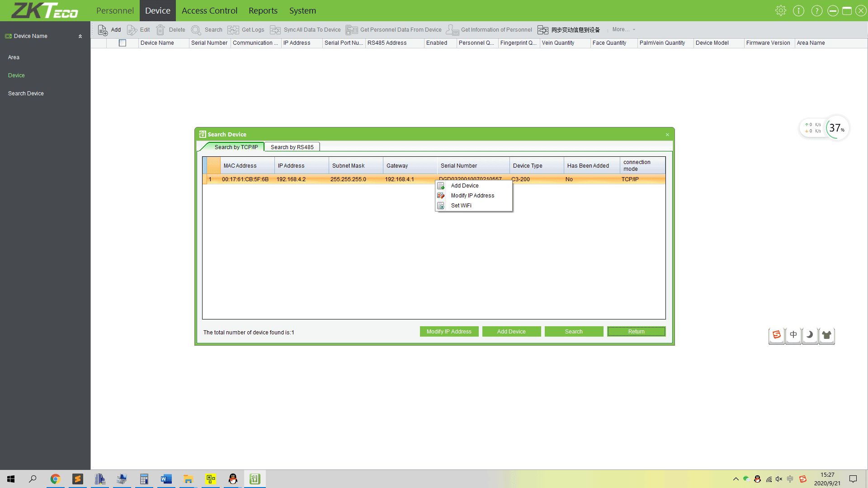The height and width of the screenshot is (488, 868).
Task: Click the help question mark icon
Action: pyautogui.click(x=816, y=10)
